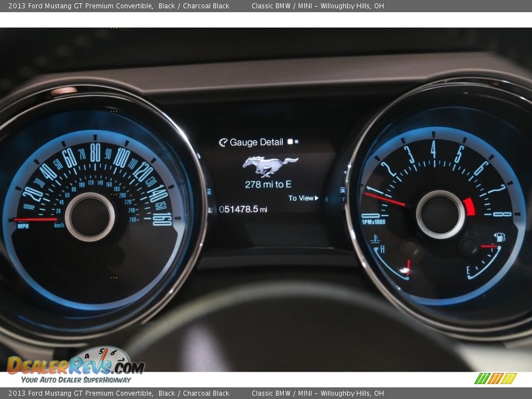The image size is (532, 399).
Task: Click the coolant temperature icon
Action: click(x=375, y=238)
